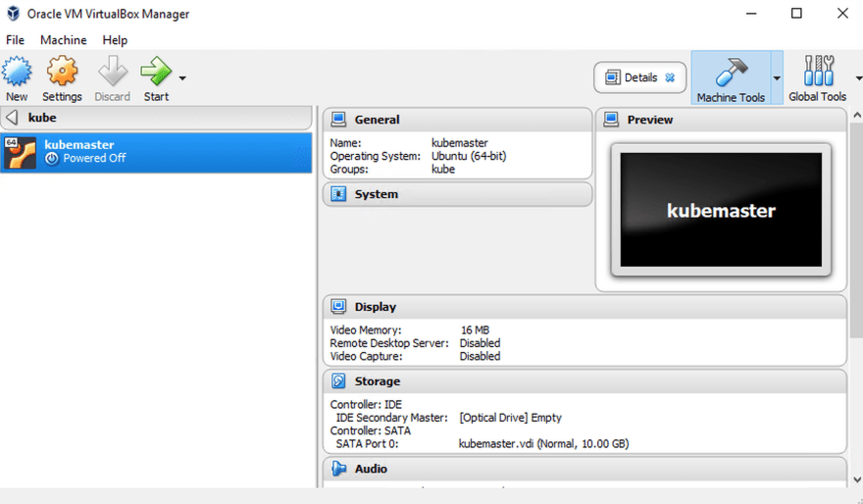Open Settings gear icon in toolbar
This screenshot has width=863, height=504.
click(62, 71)
